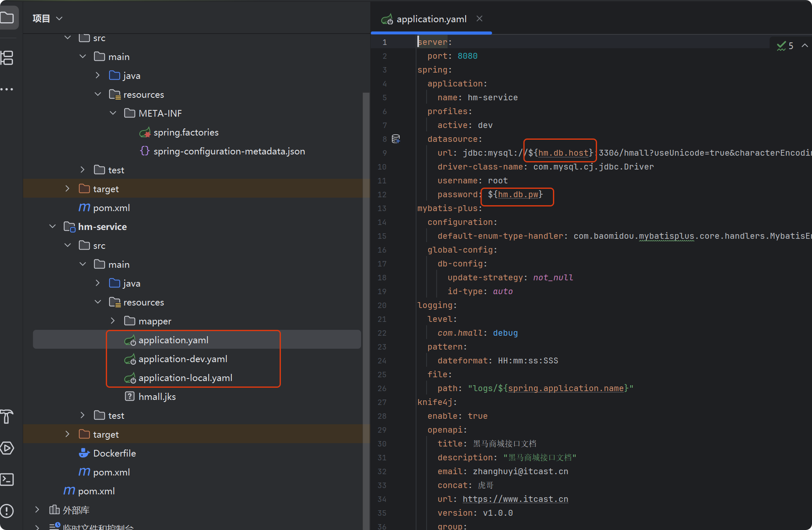Click the previous highlighted error arrow
This screenshot has height=530, width=812.
point(804,46)
